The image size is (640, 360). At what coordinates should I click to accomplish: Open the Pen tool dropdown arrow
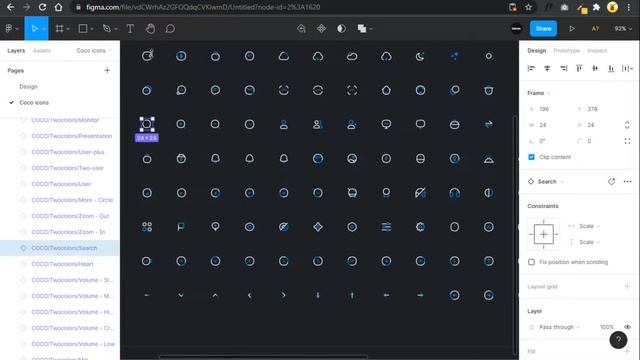point(116,29)
